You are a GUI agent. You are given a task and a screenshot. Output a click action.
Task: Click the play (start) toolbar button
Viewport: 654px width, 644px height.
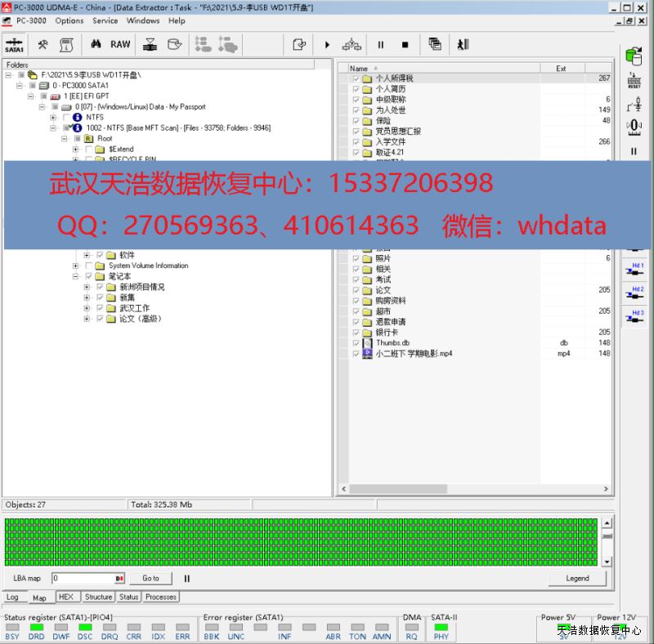327,45
